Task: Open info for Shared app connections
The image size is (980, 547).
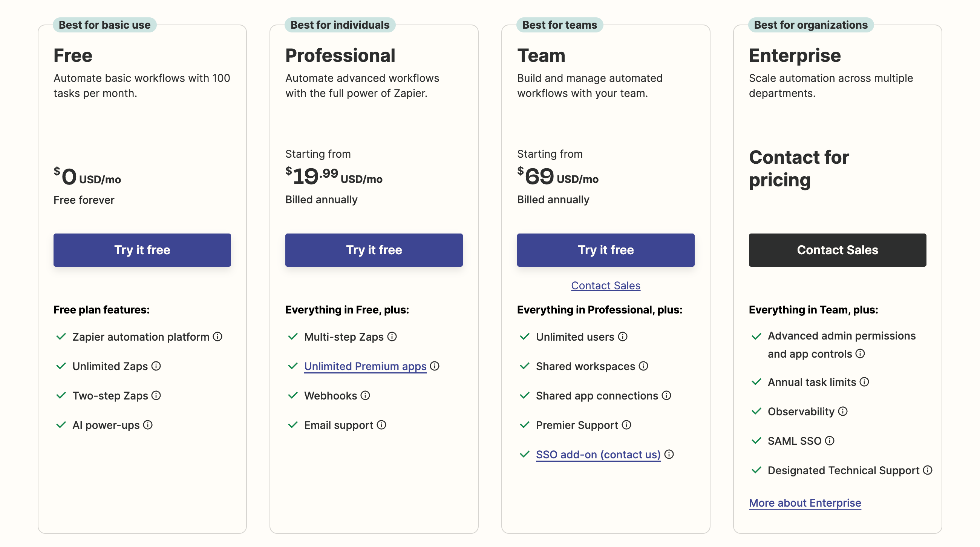Action: pyautogui.click(x=666, y=395)
